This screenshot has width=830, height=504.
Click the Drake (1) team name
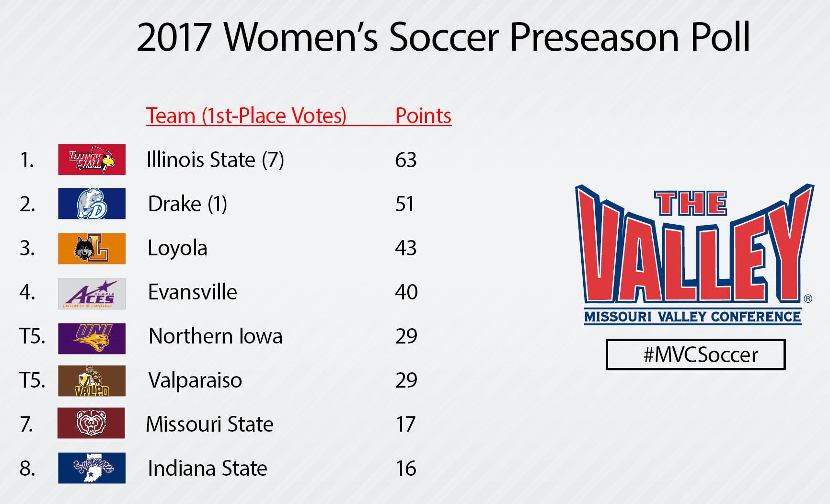click(187, 204)
